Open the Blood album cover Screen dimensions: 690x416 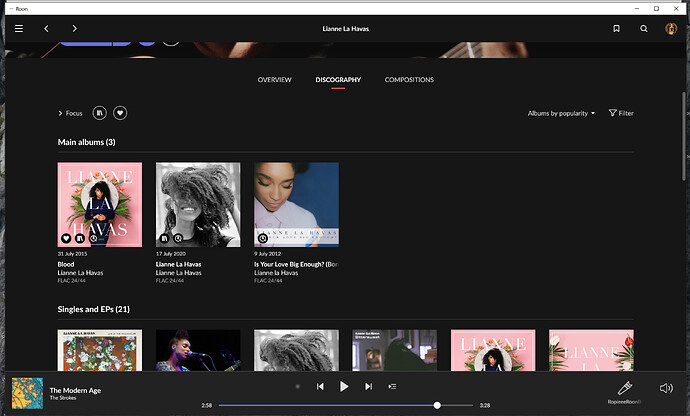[100, 205]
